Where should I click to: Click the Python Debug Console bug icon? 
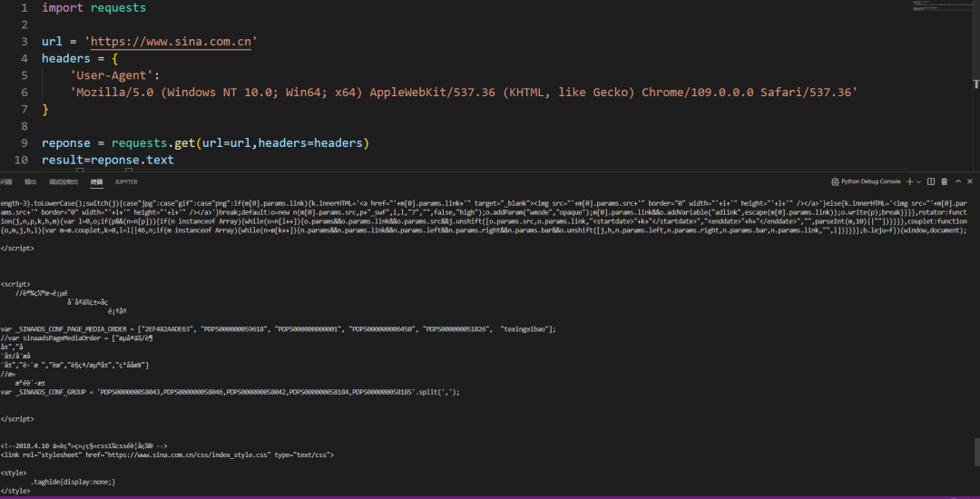point(835,181)
